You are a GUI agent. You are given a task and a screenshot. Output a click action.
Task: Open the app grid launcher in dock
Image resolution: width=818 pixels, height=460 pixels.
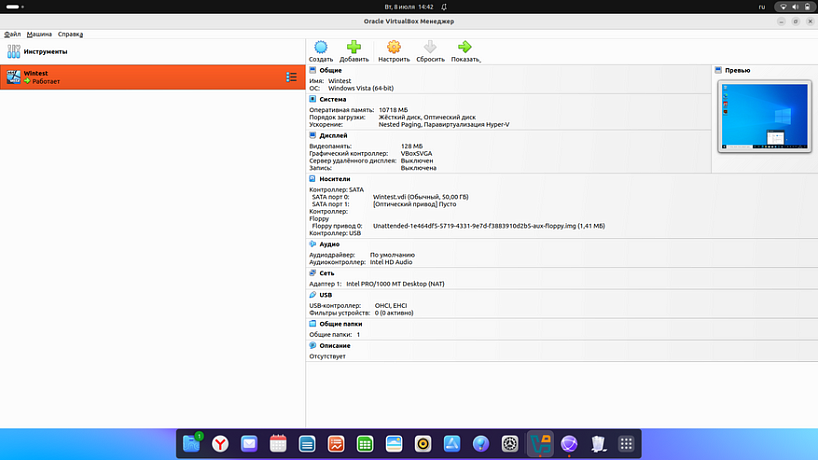point(627,443)
